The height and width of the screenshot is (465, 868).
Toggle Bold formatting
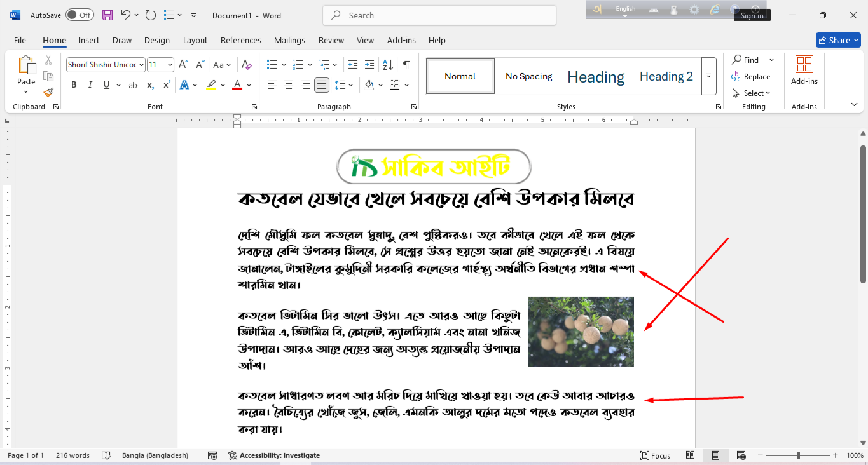coord(74,85)
